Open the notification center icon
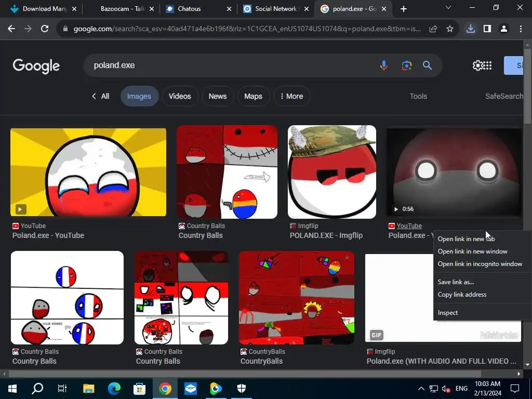The width and height of the screenshot is (532, 399). [515, 389]
